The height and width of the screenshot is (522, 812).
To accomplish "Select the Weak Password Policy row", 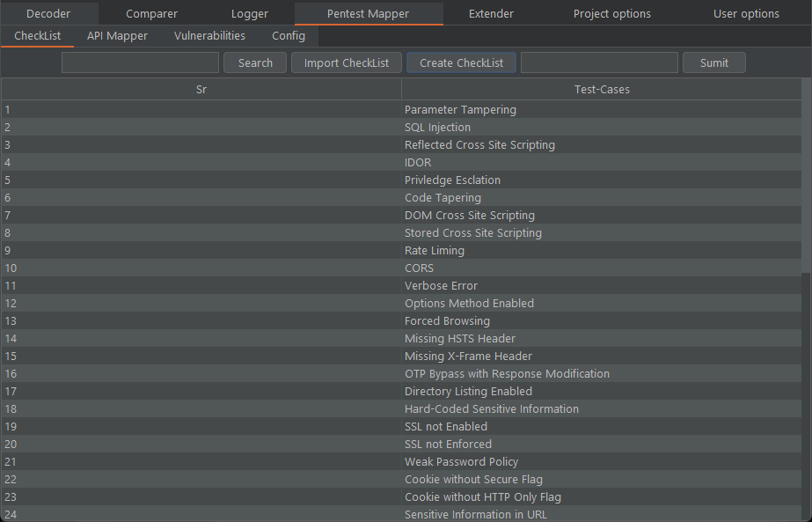I will click(401, 461).
